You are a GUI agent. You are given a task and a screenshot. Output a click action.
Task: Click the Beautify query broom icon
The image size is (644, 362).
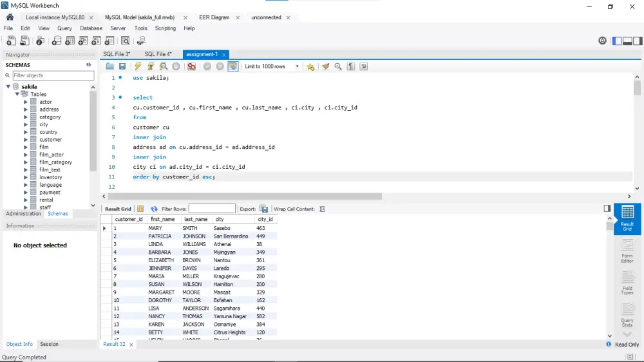[325, 66]
